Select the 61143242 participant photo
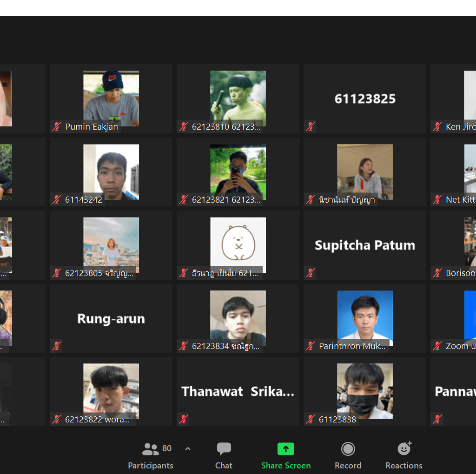476x474 pixels. [x=111, y=172]
